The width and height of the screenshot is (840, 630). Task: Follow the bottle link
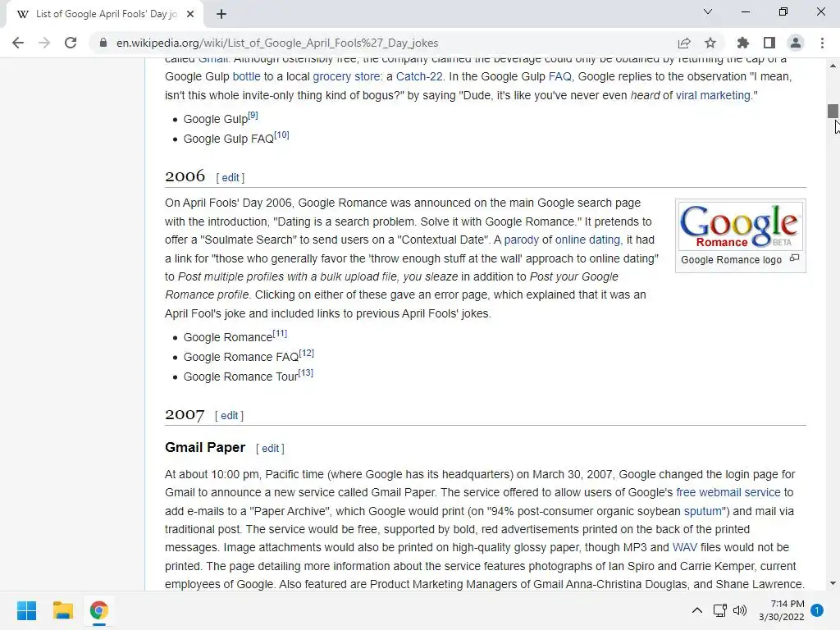coord(246,76)
